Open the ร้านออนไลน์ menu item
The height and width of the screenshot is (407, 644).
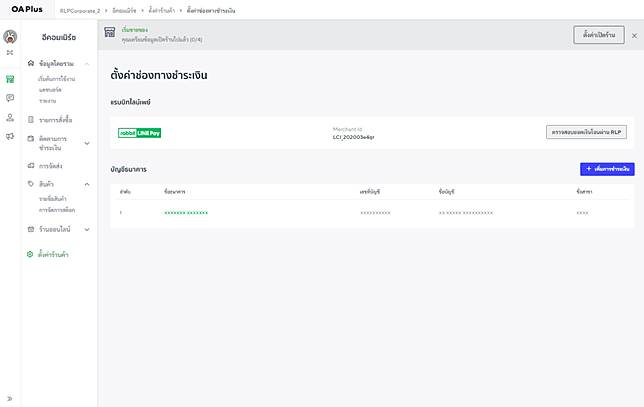click(x=55, y=229)
